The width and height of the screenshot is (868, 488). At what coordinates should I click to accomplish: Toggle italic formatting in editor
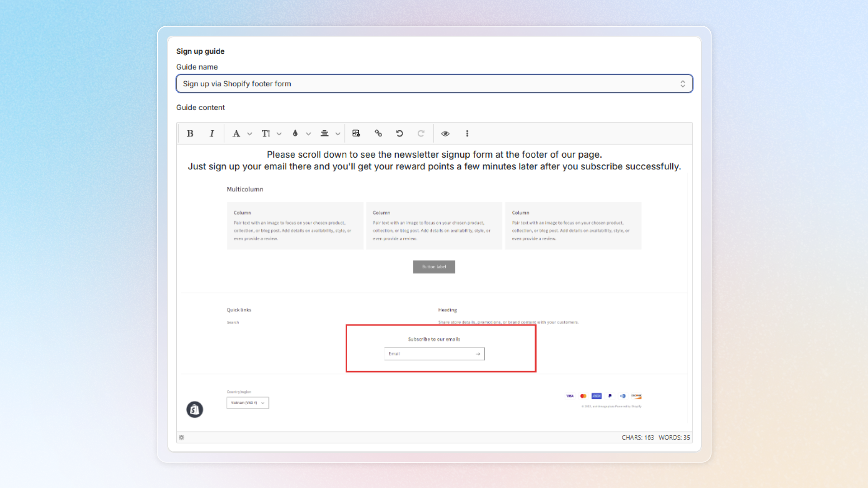point(212,133)
